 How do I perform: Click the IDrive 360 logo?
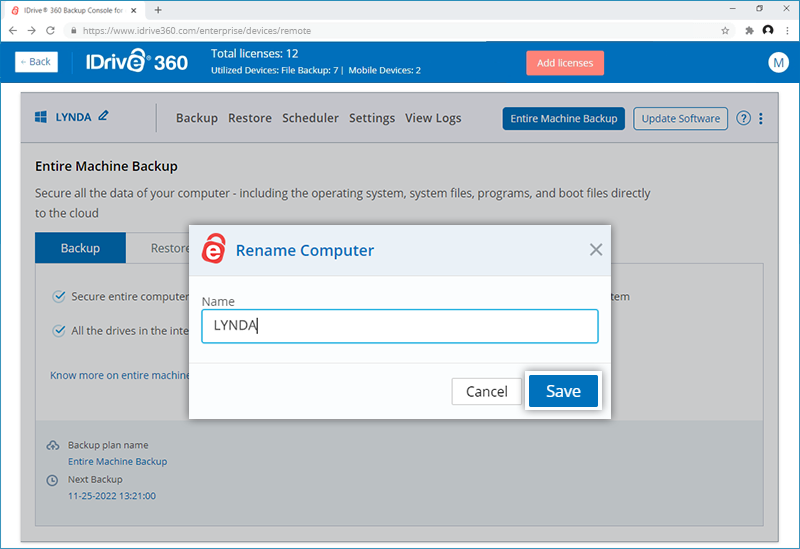point(137,62)
